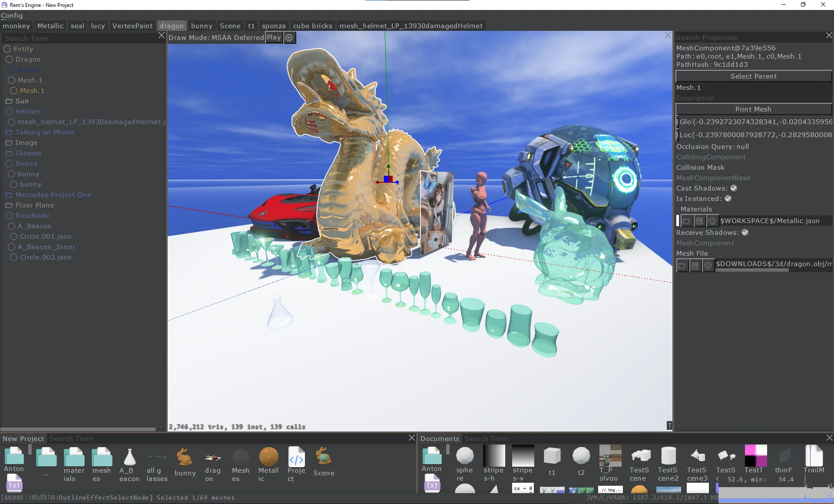Click stack icon next to dragon.obj mesh file
834x504 pixels.
[x=695, y=265]
